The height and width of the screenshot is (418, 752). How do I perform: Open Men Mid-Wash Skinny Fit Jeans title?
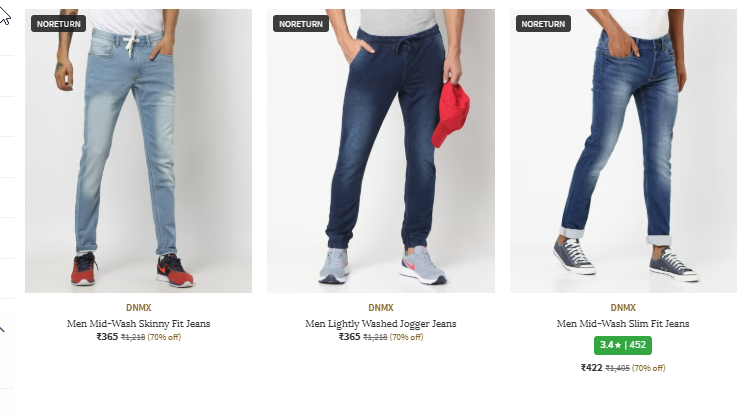pyautogui.click(x=138, y=324)
